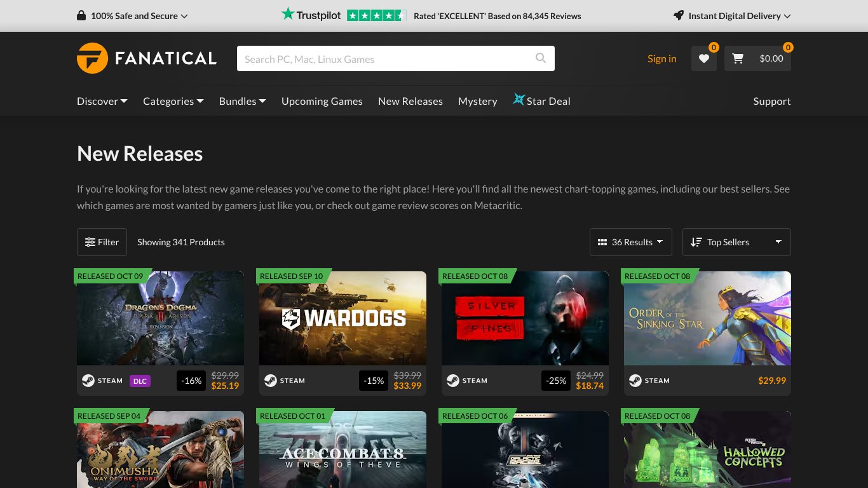The image size is (868, 488).
Task: Click the DLC badge on Dragon's Dogma
Action: tap(140, 381)
